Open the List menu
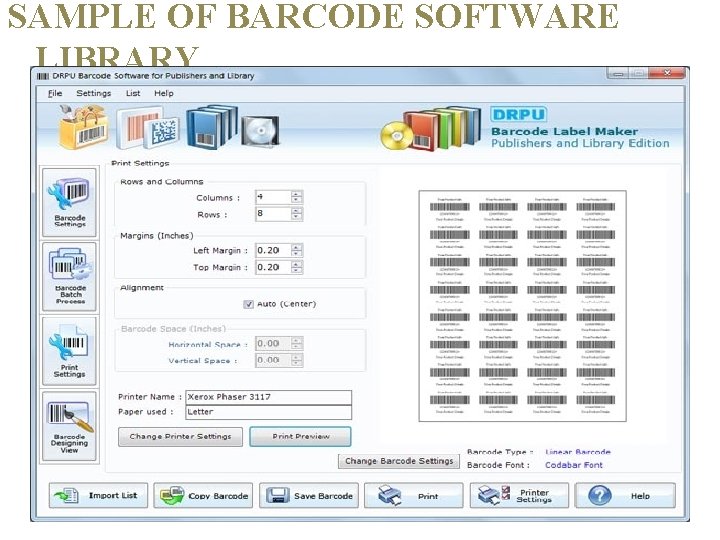Viewport: 720px width, 540px height. tap(133, 93)
